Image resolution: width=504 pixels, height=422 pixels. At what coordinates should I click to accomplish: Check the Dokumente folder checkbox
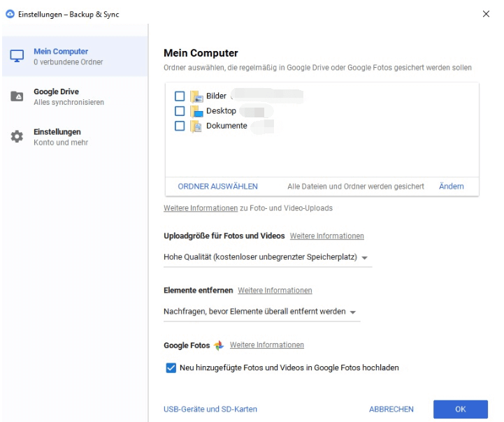point(180,126)
